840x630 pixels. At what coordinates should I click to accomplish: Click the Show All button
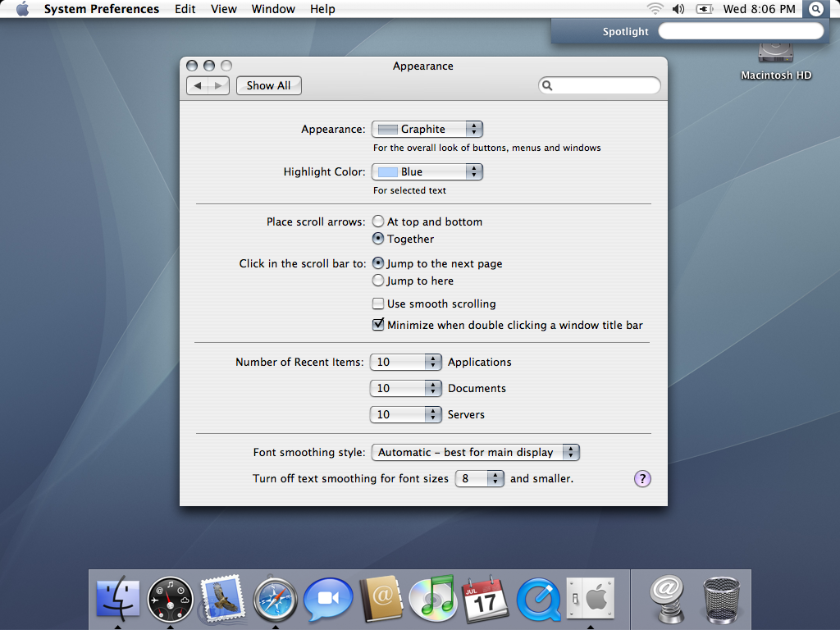[x=268, y=85]
